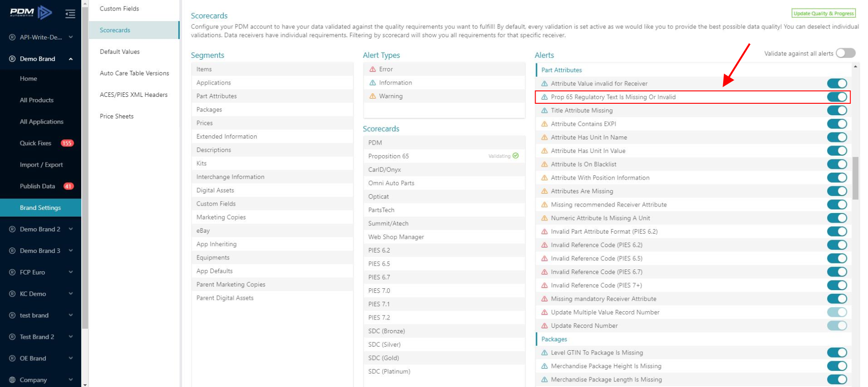The width and height of the screenshot is (868, 387).
Task: Select the Digital Assets segment
Action: [x=272, y=190]
